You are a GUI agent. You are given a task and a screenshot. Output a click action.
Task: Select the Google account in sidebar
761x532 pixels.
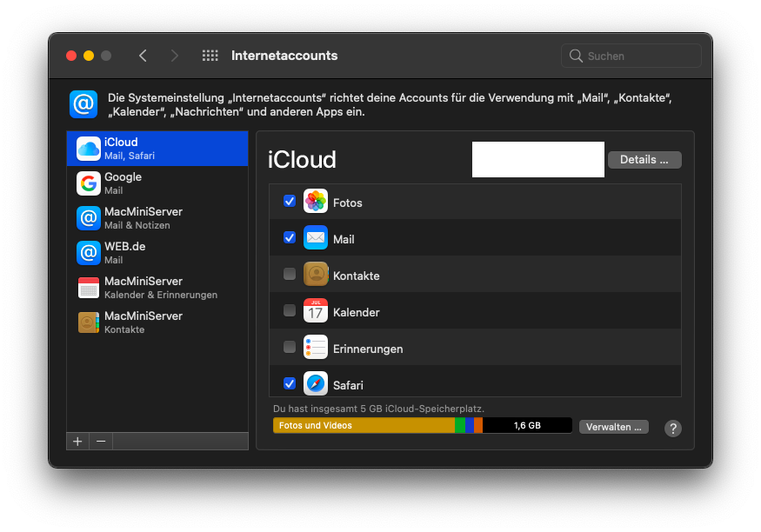tap(157, 183)
